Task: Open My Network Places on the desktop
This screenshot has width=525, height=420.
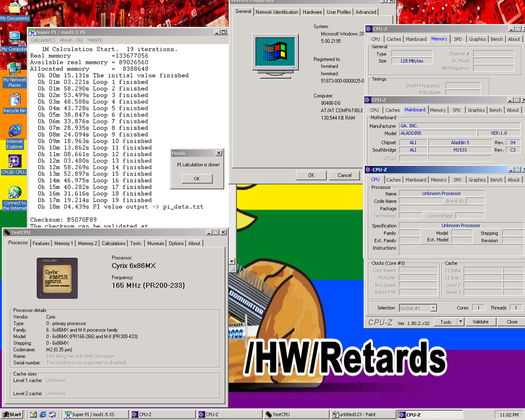Action: tap(15, 75)
